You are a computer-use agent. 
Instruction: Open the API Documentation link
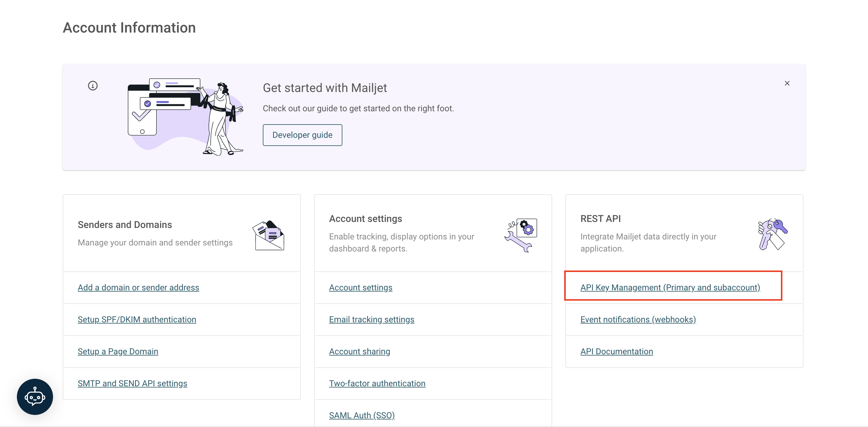click(617, 352)
